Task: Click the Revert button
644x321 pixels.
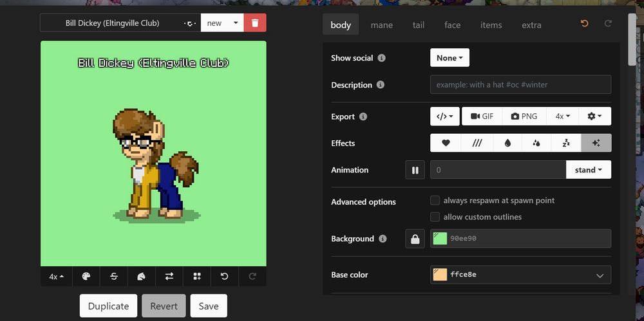Action: tap(164, 306)
